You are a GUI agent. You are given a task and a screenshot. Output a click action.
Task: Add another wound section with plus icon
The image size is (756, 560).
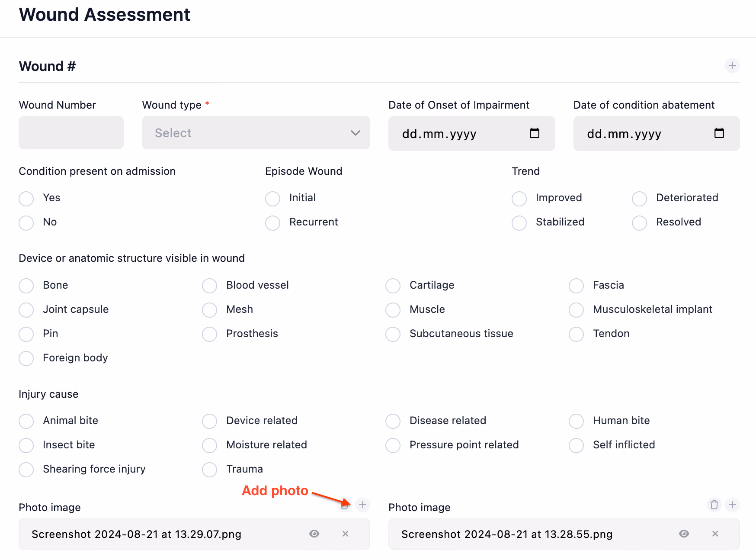tap(732, 66)
